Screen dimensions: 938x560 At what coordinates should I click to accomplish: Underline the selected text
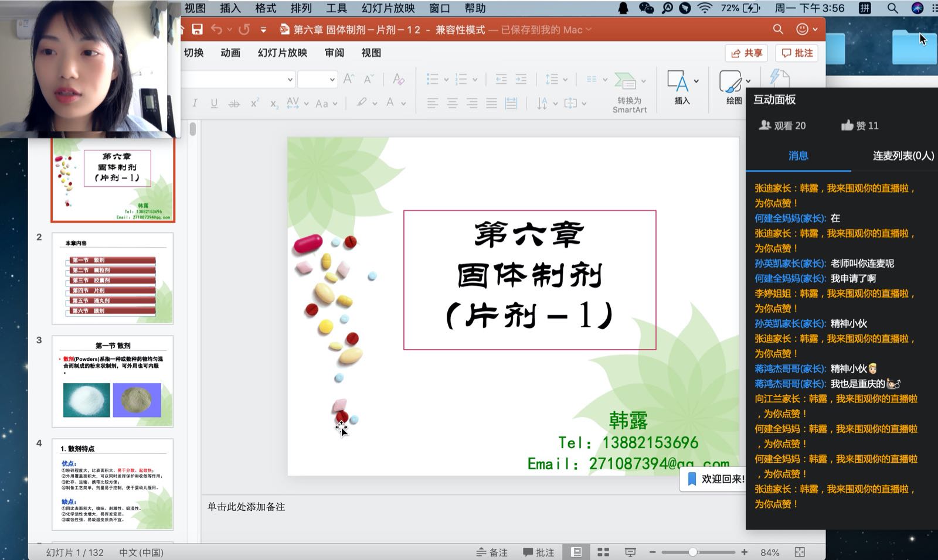[215, 103]
